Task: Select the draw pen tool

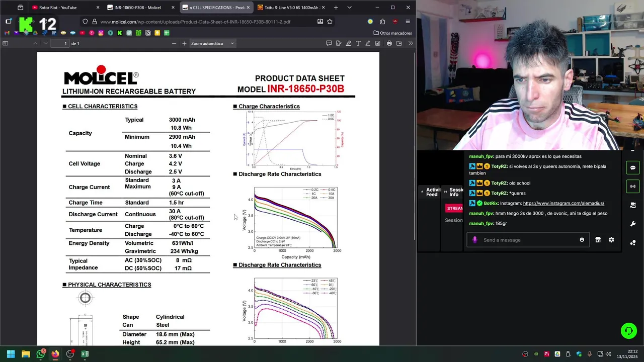Action: point(368,43)
